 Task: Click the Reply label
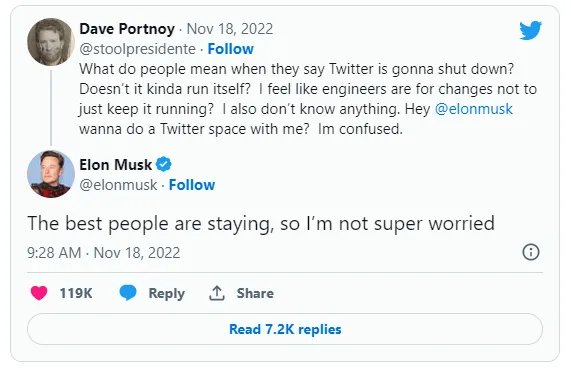[166, 293]
